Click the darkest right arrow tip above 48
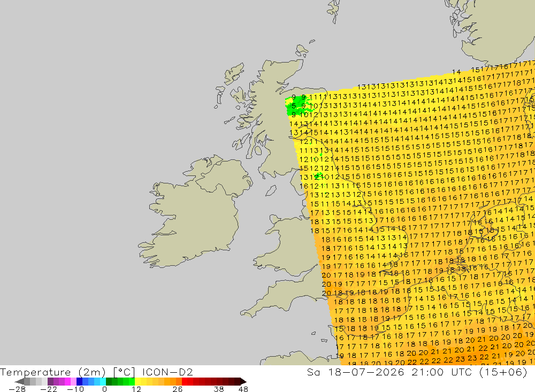Viewport: 535px width, 392px height. pyautogui.click(x=243, y=381)
